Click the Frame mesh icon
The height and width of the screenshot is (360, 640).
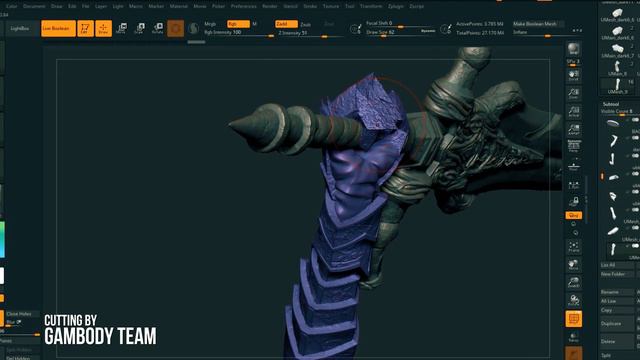pos(573,246)
